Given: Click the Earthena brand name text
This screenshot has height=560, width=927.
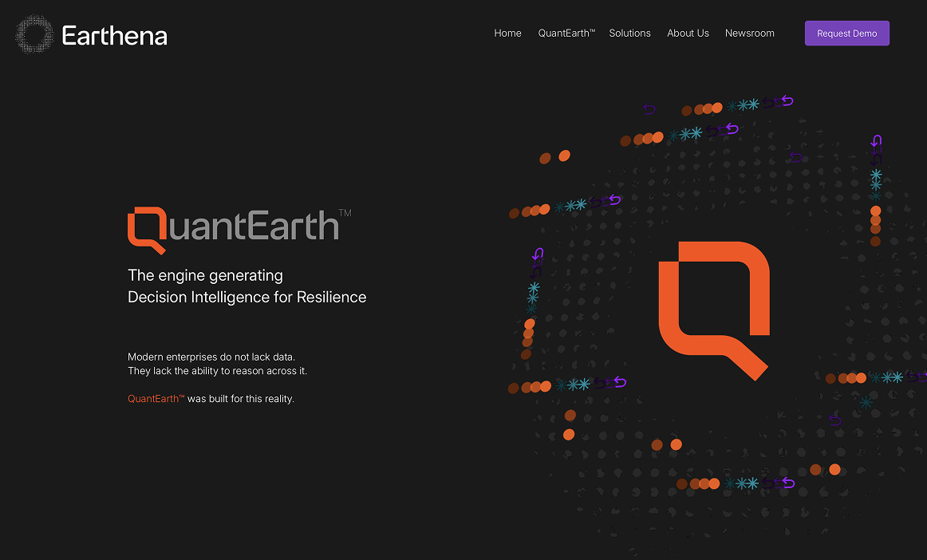Looking at the screenshot, I should (x=115, y=36).
